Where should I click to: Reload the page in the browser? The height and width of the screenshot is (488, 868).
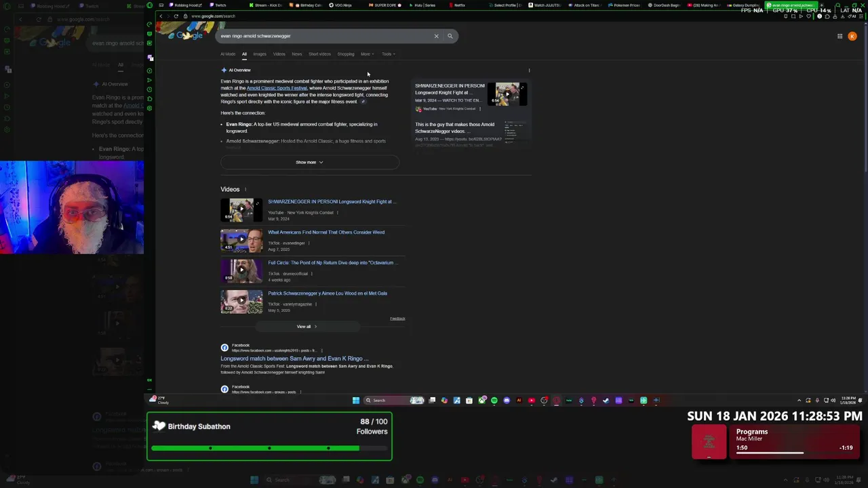point(176,16)
